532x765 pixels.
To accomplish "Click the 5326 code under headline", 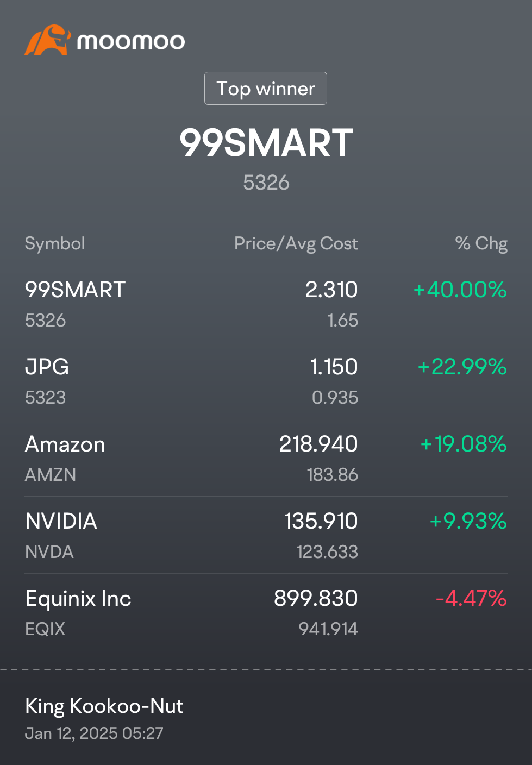I will [266, 183].
